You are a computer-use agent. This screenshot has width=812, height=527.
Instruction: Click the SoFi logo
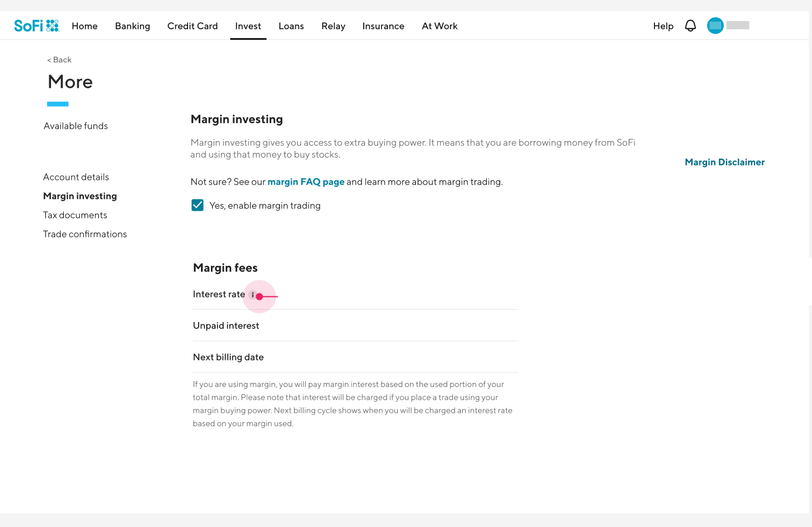point(36,26)
